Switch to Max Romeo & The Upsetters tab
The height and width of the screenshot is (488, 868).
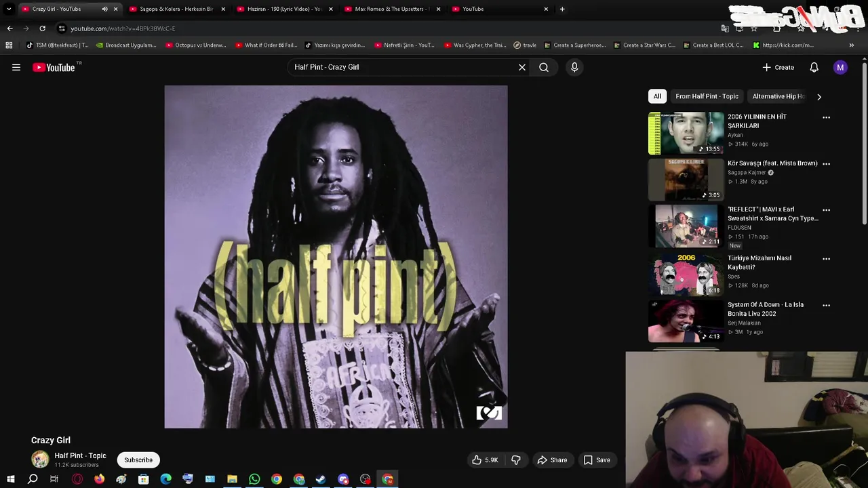[x=391, y=9]
